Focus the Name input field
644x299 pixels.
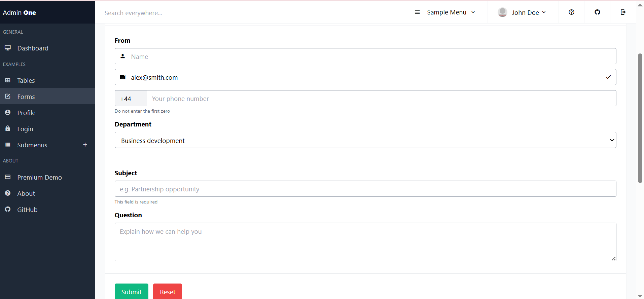370,57
